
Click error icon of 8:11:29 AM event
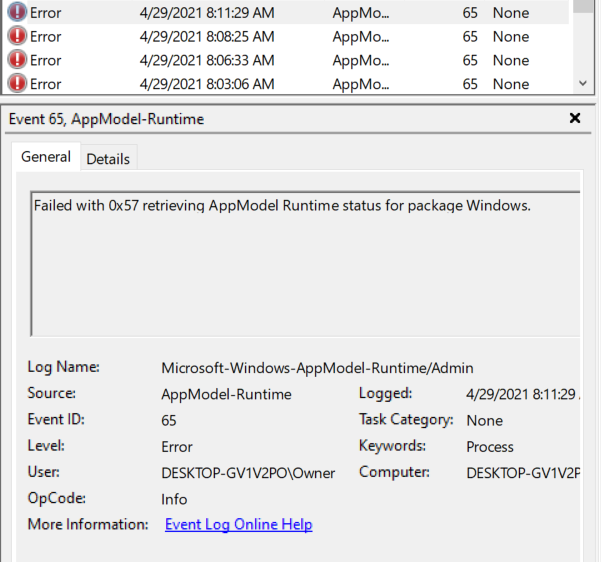coord(17,12)
